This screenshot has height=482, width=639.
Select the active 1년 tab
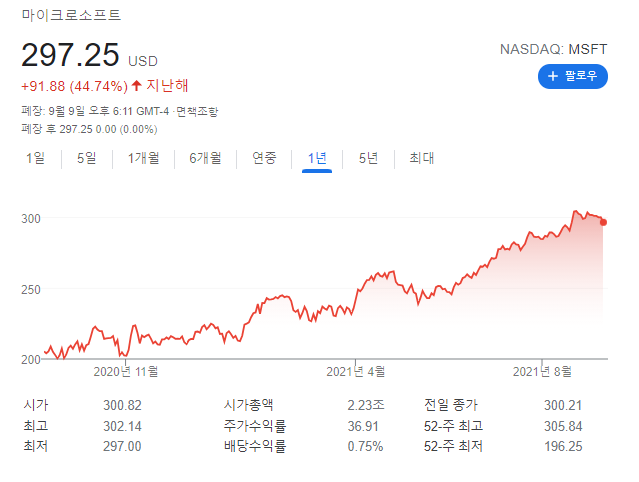[x=317, y=158]
